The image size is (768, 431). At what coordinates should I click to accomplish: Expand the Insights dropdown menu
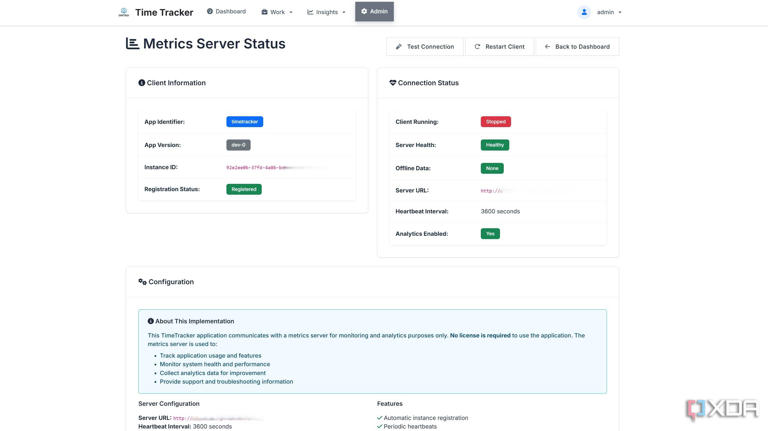tap(326, 12)
